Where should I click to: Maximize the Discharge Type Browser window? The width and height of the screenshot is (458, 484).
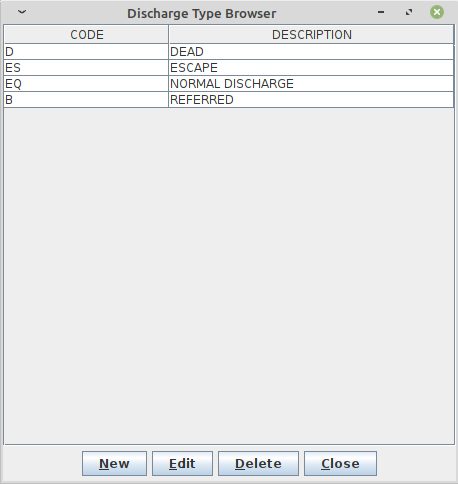click(x=409, y=12)
